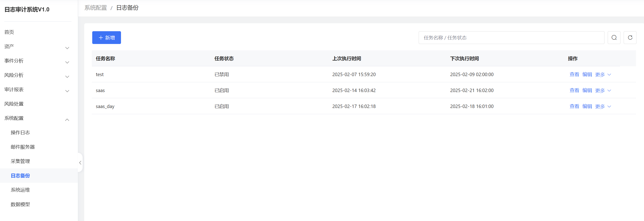Viewport: 644px width, 221px height.
Task: Click the 下次执行时间 column header
Action: pyautogui.click(x=465, y=58)
